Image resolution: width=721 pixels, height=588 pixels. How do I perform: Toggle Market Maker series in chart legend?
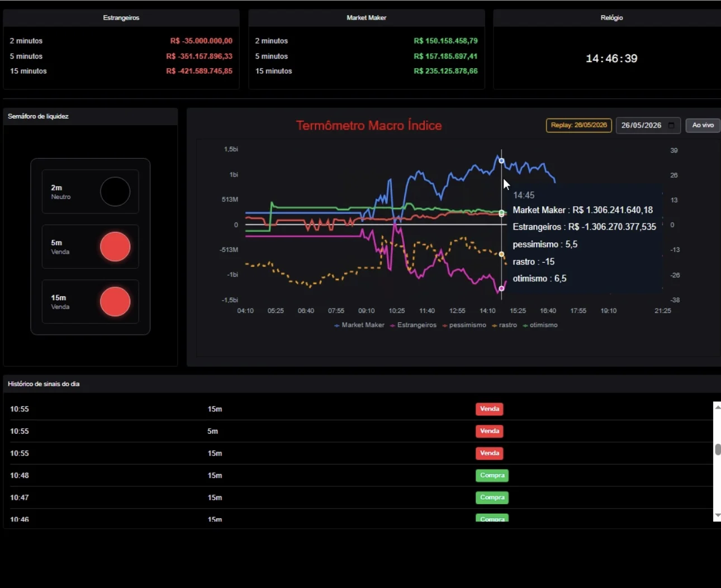[x=359, y=325]
